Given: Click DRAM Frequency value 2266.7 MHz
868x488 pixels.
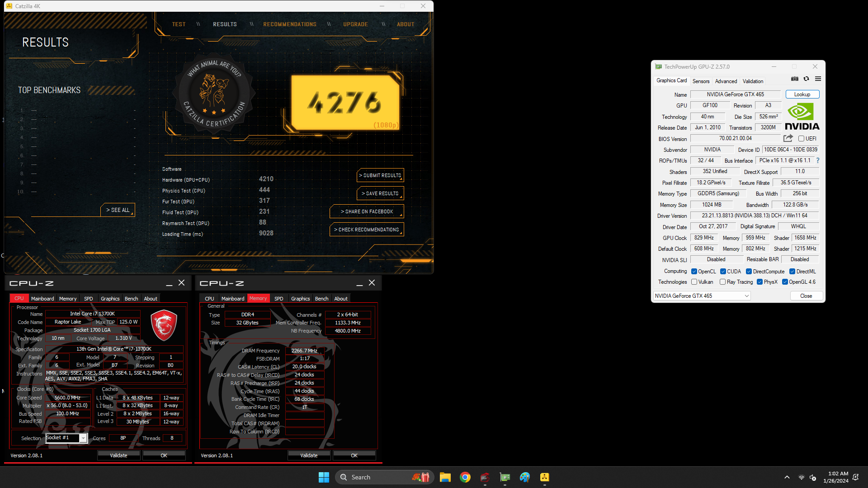Looking at the screenshot, I should [304, 351].
